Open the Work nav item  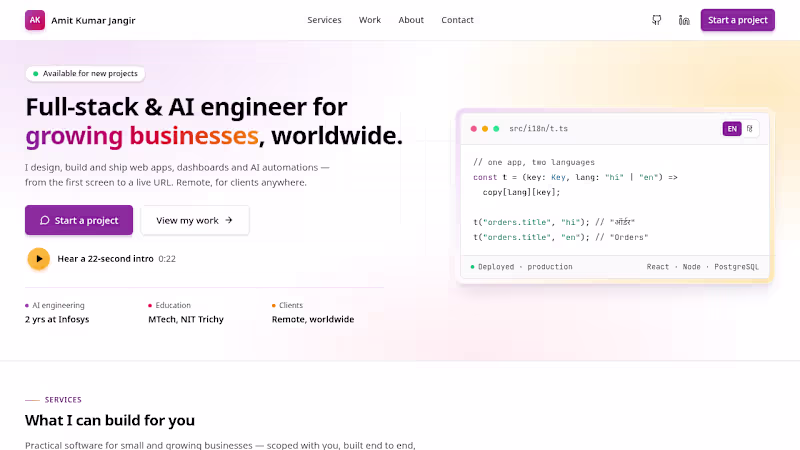369,20
